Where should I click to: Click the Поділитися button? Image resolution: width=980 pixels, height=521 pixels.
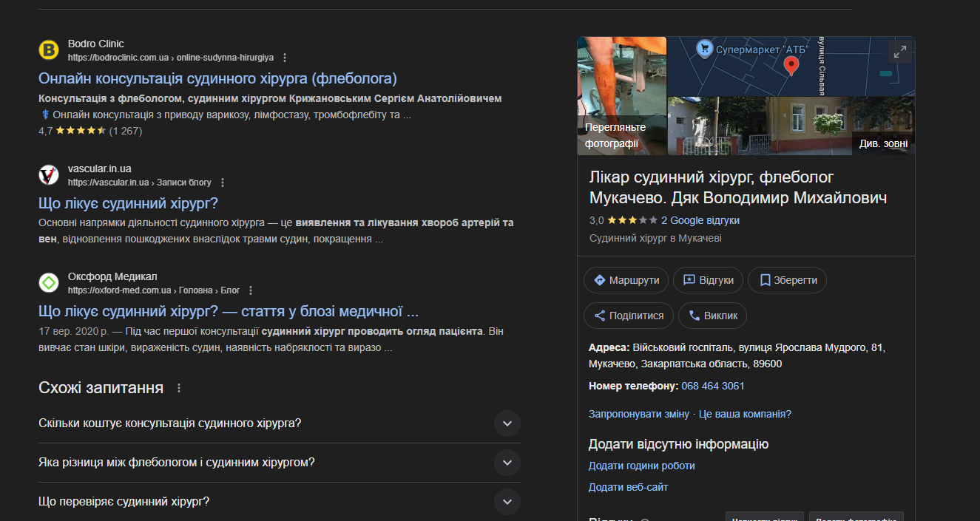click(x=629, y=316)
